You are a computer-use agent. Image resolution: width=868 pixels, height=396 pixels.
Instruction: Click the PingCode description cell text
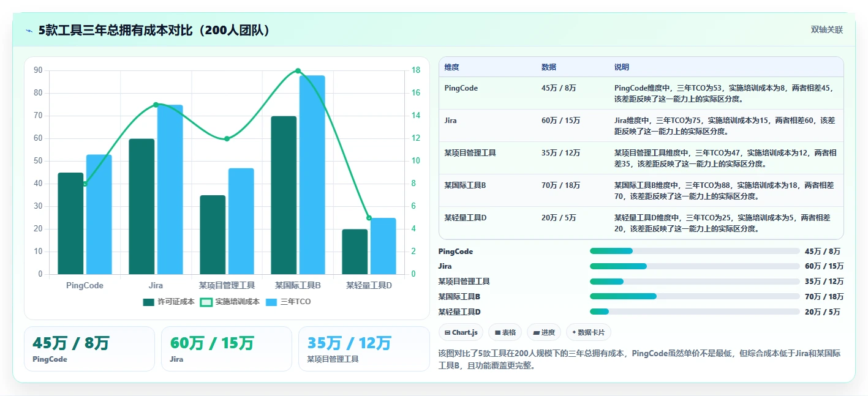pyautogui.click(x=725, y=93)
